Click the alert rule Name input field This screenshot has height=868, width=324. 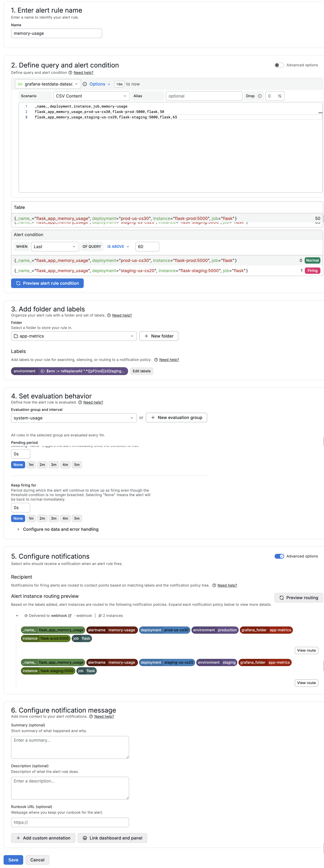[x=57, y=33]
